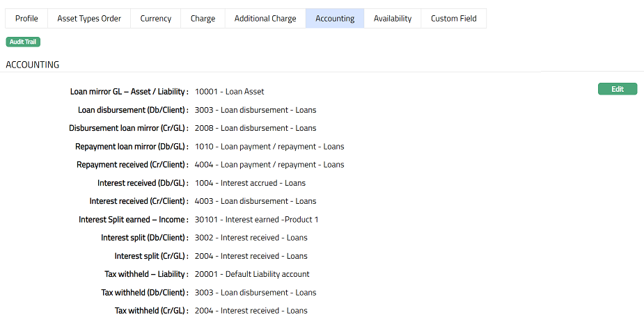
Task: Switch to the Availability tab
Action: 392,19
